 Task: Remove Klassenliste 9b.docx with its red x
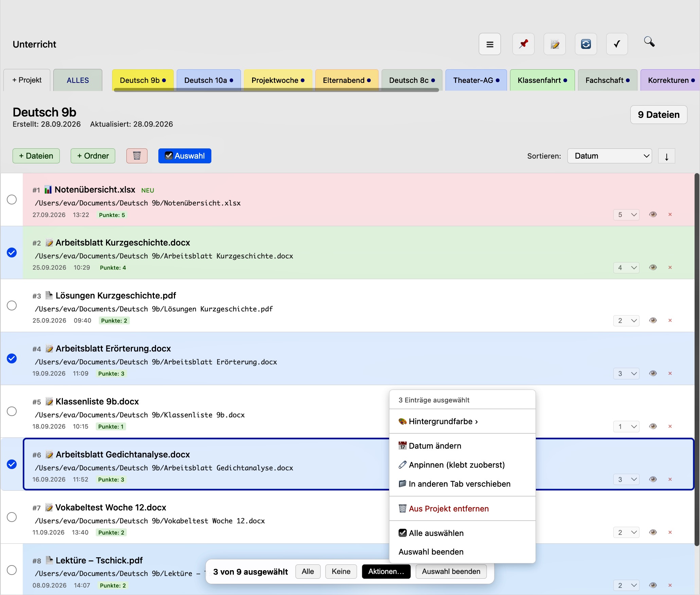tap(670, 426)
